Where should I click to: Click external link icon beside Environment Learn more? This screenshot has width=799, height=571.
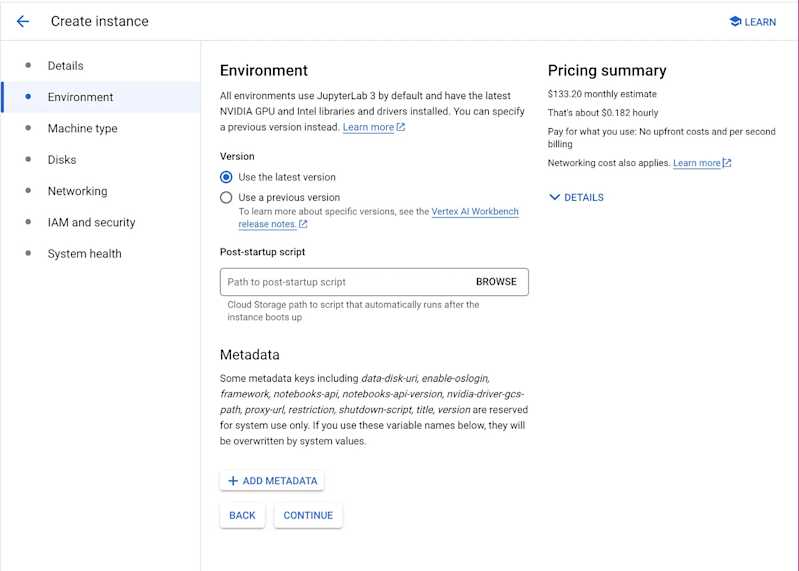tap(401, 128)
